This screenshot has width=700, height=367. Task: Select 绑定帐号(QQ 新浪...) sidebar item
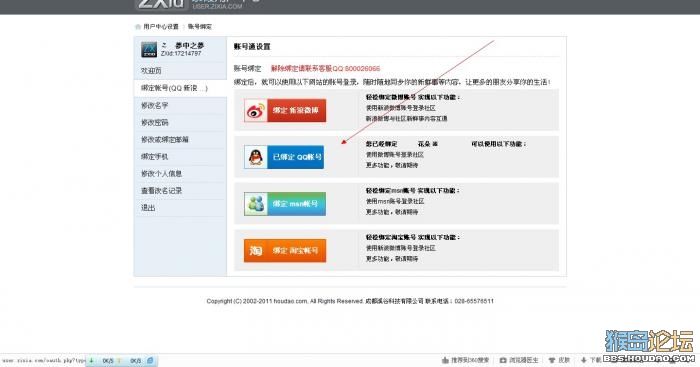click(174, 88)
